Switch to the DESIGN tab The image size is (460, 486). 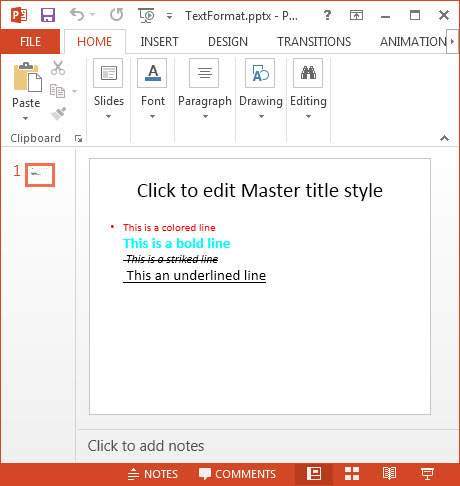pos(228,42)
